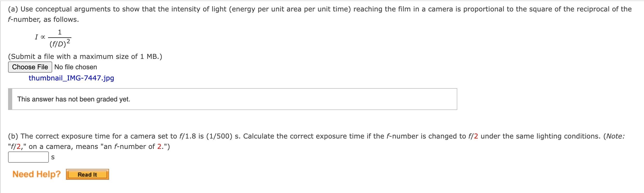Click the Choose File button
644x193 pixels.
(x=30, y=67)
